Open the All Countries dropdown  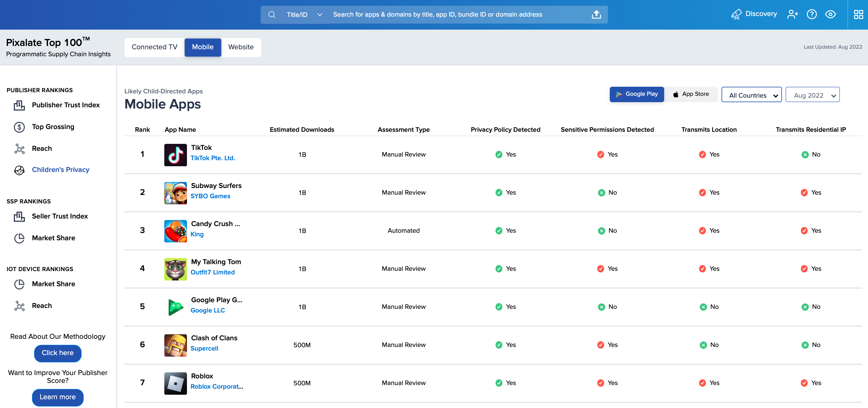(751, 95)
